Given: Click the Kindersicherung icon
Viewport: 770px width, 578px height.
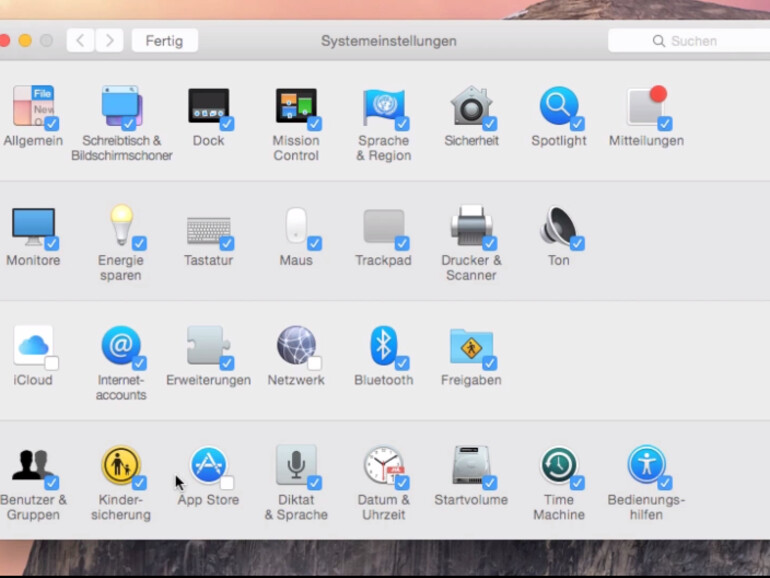Looking at the screenshot, I should click(x=121, y=465).
